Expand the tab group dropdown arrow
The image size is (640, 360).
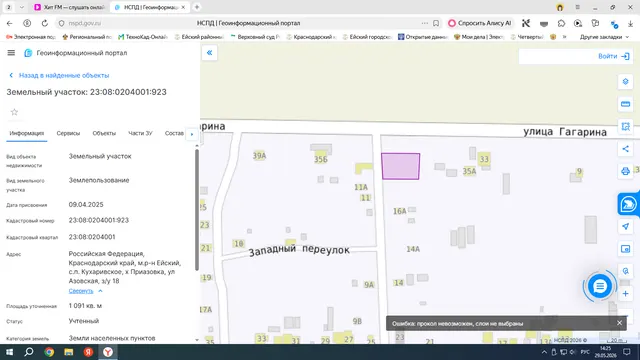pos(22,7)
